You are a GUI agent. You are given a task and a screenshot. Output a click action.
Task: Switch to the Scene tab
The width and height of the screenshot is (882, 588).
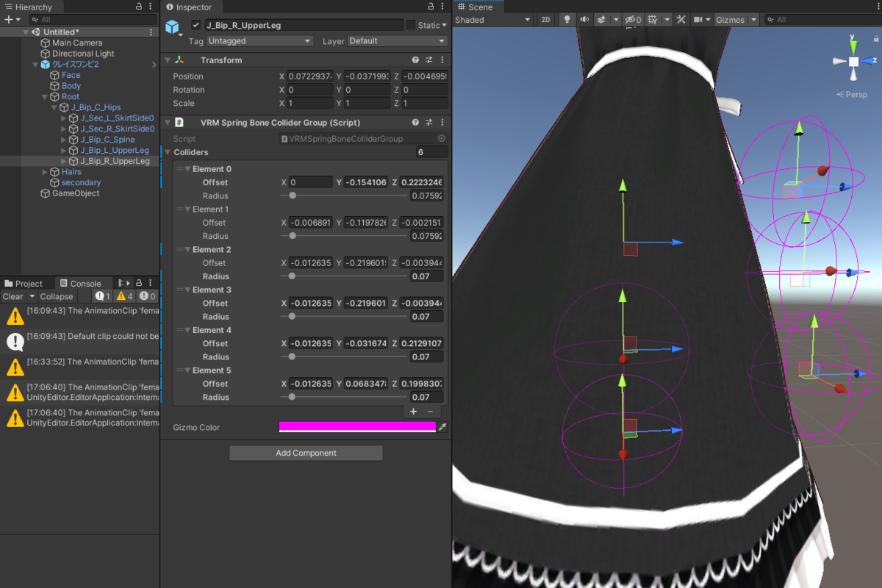[x=478, y=7]
